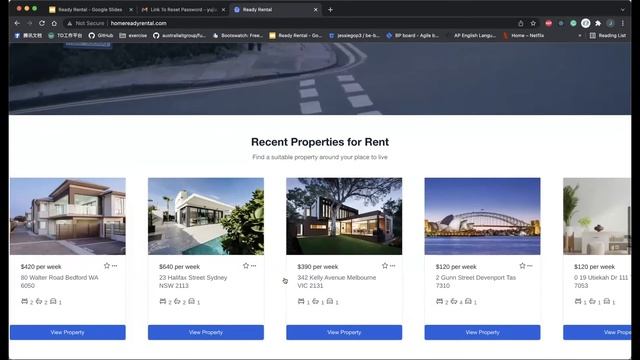Click car icon on 80 Walter Road card
Image resolution: width=640 pixels, height=360 pixels.
pyautogui.click(x=53, y=301)
